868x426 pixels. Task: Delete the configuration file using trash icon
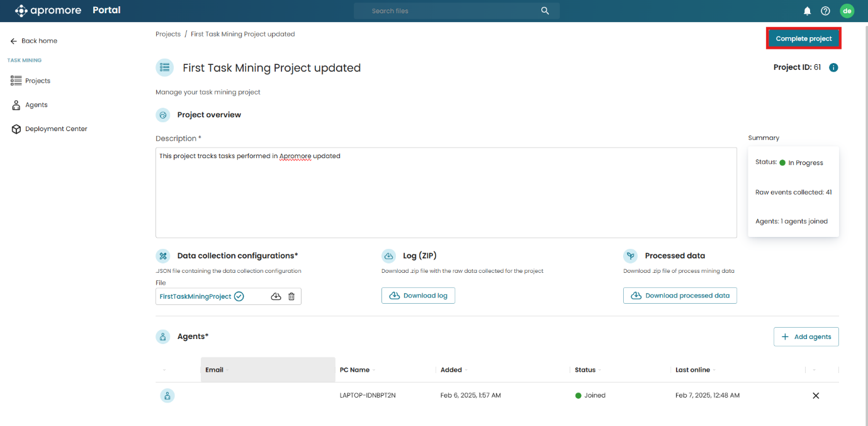point(291,296)
